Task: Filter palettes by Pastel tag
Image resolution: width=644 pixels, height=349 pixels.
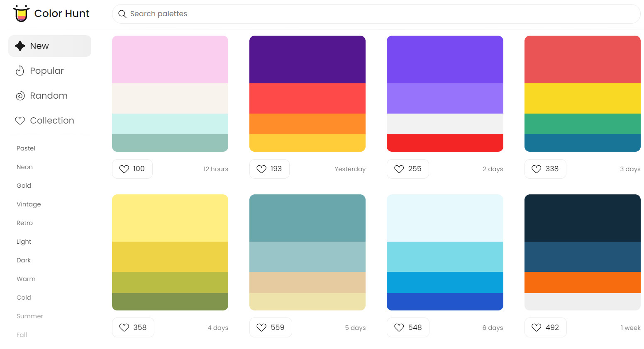Action: coord(26,148)
